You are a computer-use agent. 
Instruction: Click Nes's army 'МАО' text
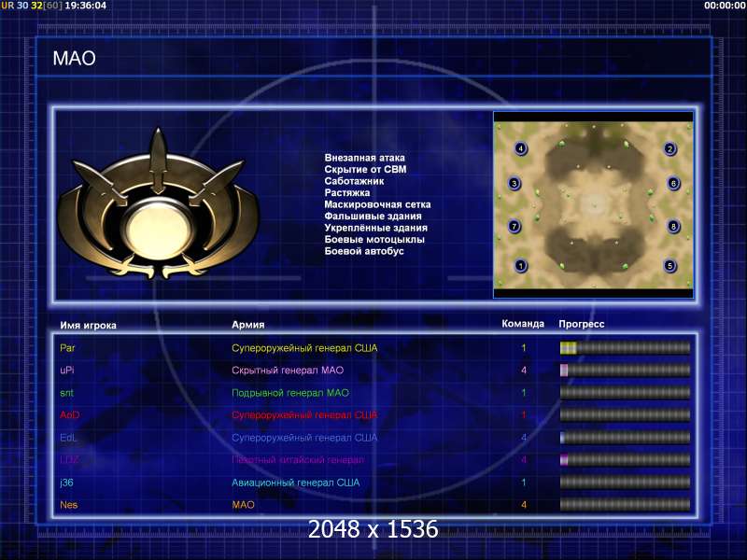[x=243, y=505]
